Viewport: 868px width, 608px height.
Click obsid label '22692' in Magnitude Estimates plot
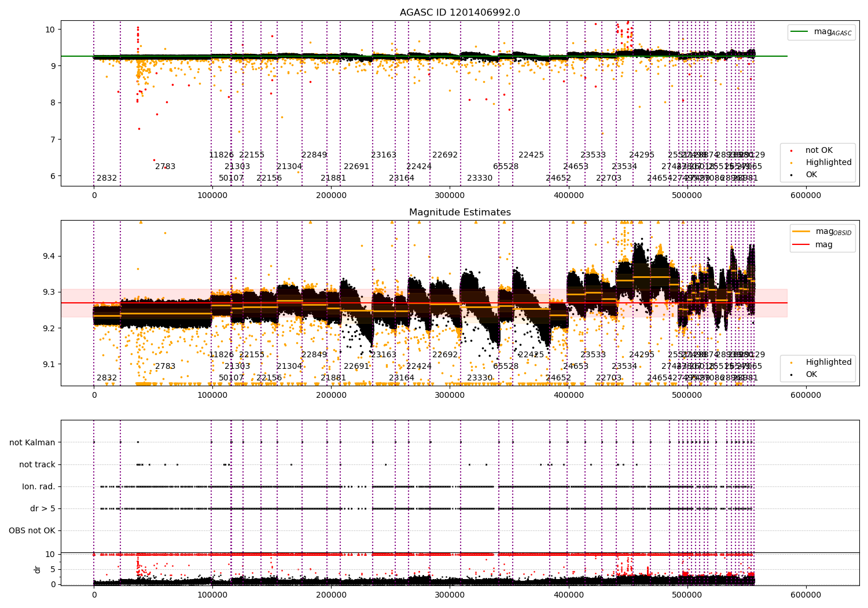click(445, 355)
